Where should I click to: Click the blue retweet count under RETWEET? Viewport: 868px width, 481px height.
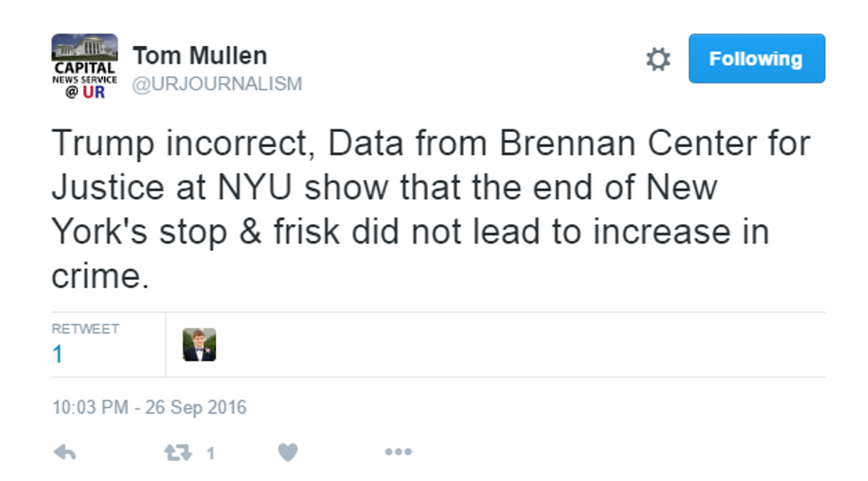coord(58,354)
